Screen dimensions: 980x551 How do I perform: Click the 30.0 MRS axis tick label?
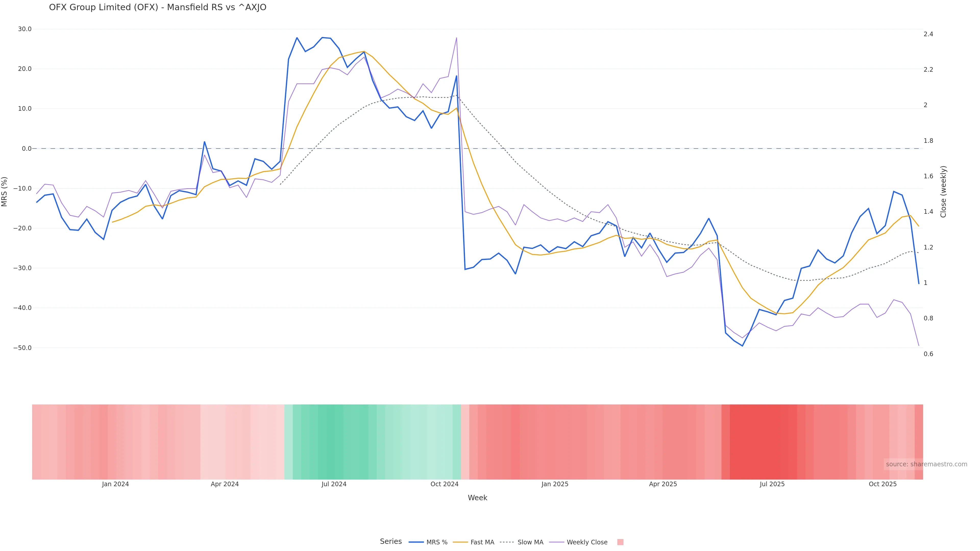[25, 29]
